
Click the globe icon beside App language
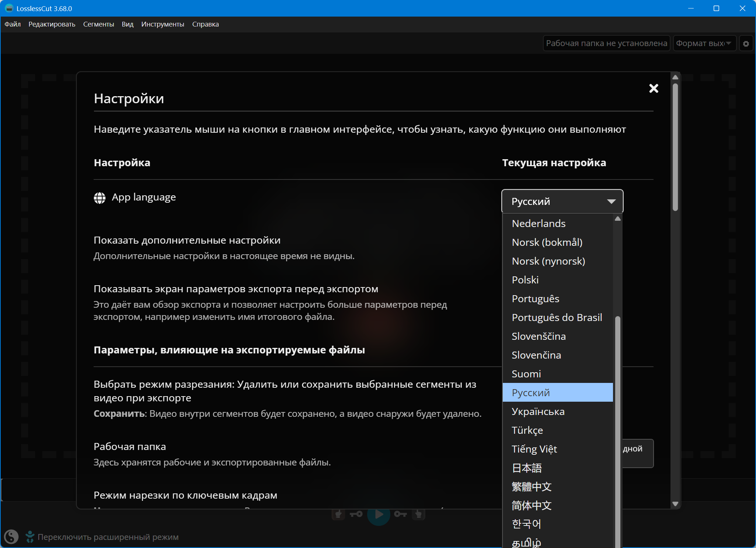[x=100, y=198]
